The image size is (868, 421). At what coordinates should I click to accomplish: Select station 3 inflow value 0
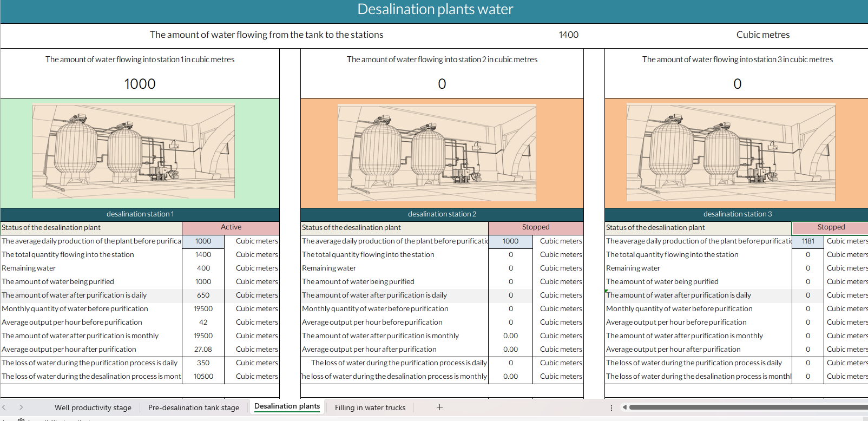738,84
